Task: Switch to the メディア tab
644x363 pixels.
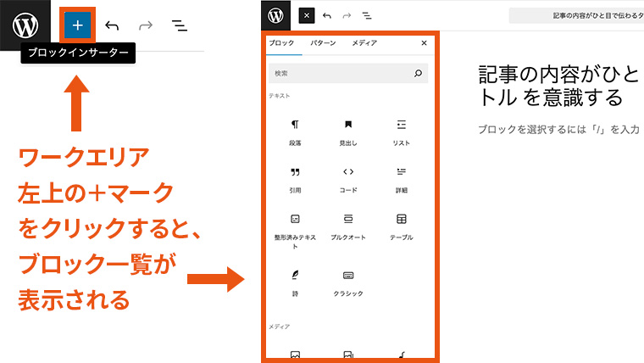Action: pyautogui.click(x=364, y=42)
